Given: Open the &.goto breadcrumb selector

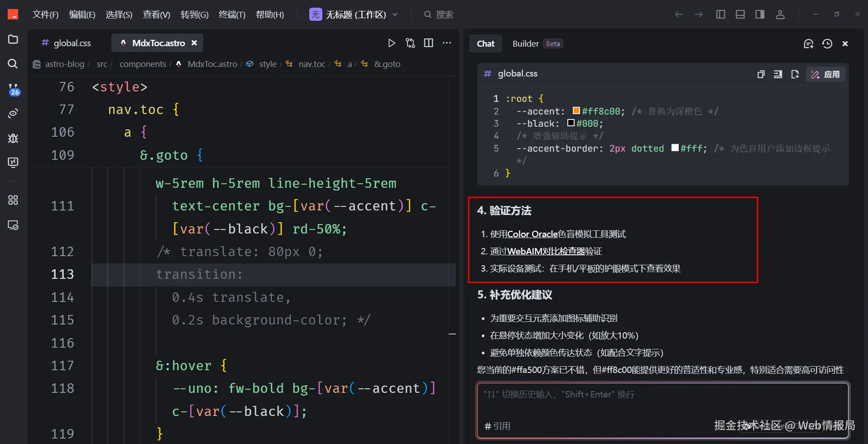Looking at the screenshot, I should coord(387,64).
